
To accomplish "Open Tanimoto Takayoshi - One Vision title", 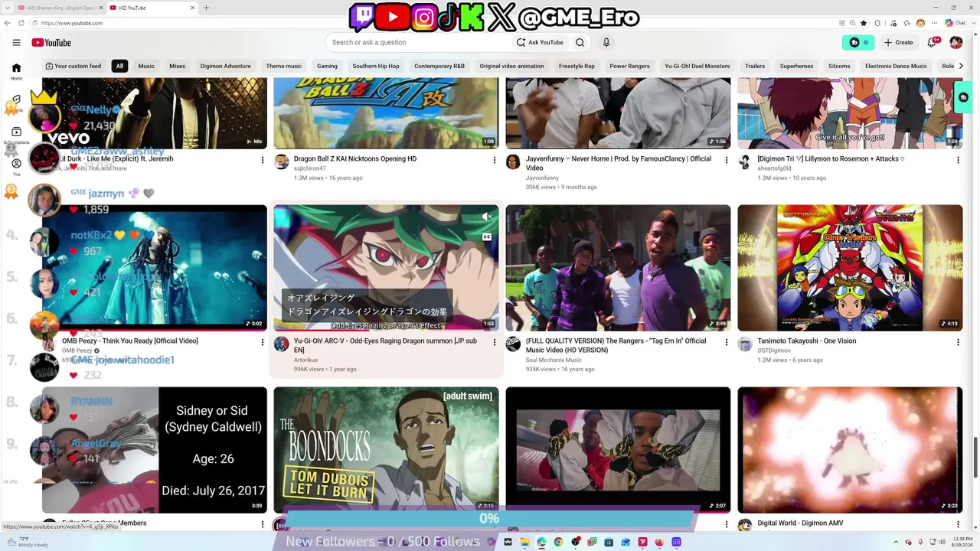I will pyautogui.click(x=807, y=341).
